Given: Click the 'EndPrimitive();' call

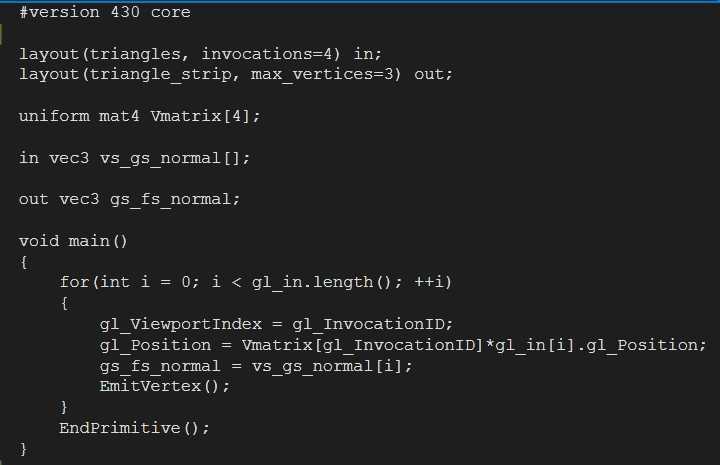Looking at the screenshot, I should 135,428.
